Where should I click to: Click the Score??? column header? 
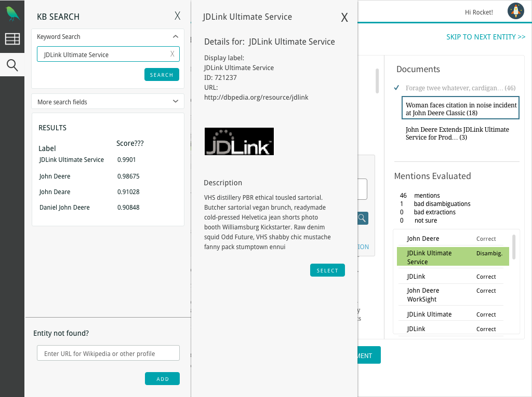130,143
